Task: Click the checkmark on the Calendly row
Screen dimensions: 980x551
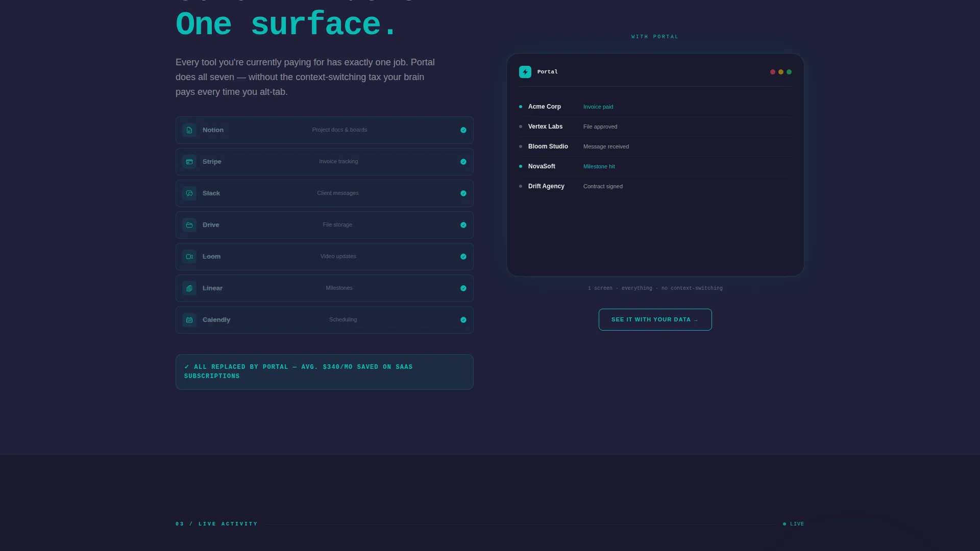Action: click(x=463, y=320)
